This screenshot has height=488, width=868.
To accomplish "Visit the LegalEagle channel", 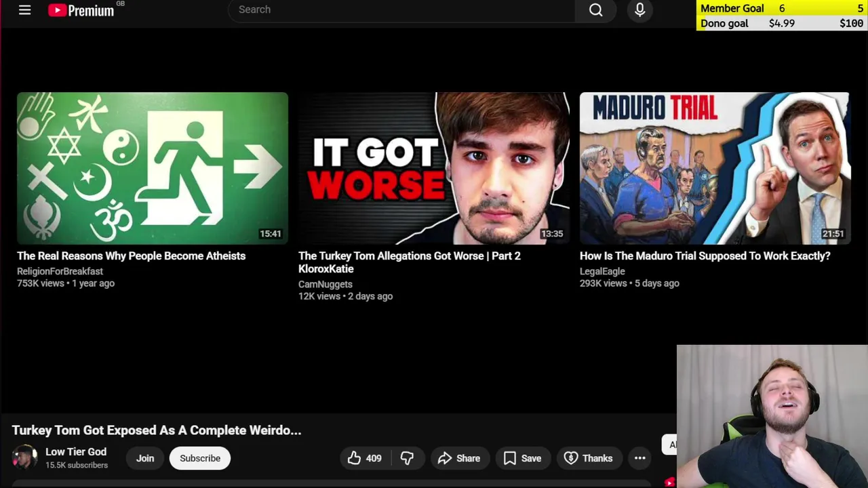I will (x=602, y=271).
